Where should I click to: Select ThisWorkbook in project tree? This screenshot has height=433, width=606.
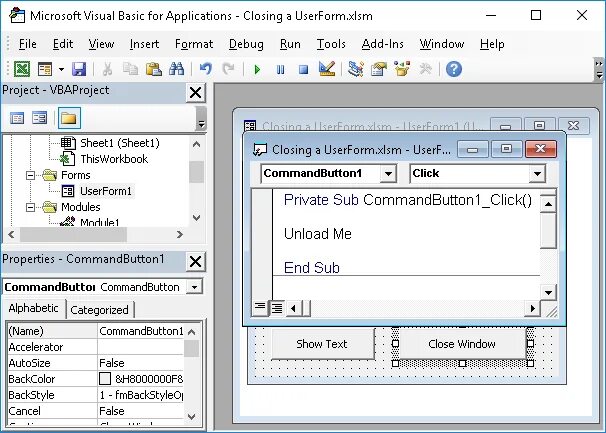point(114,159)
